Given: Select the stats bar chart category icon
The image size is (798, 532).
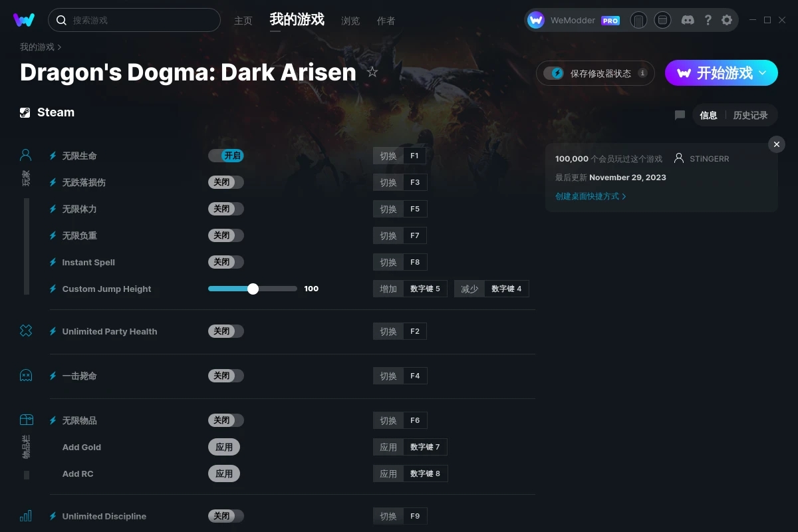Looking at the screenshot, I should [26, 516].
